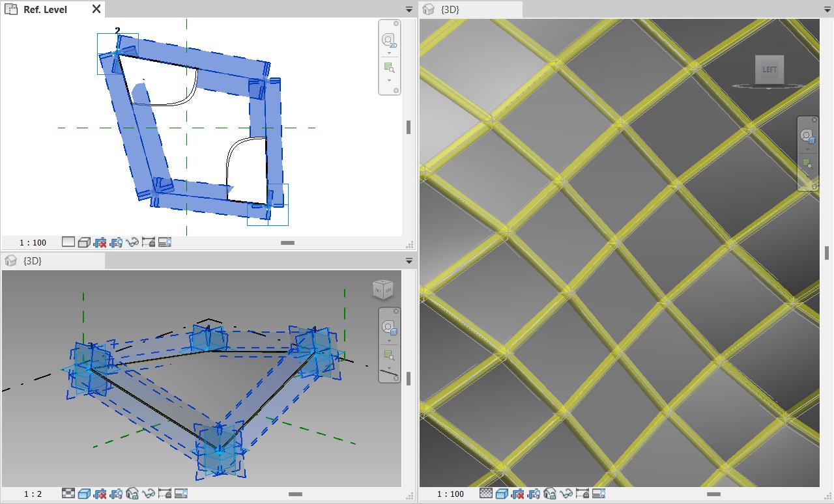Screen dimensions: 834x504
Task: Click Lock 3D View in the 1:2 3D view
Action: (132, 494)
